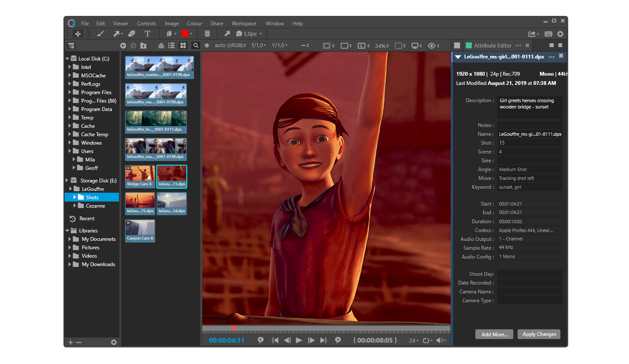Expand Storage Disk (E:) tree
The height and width of the screenshot is (364, 629).
67,180
